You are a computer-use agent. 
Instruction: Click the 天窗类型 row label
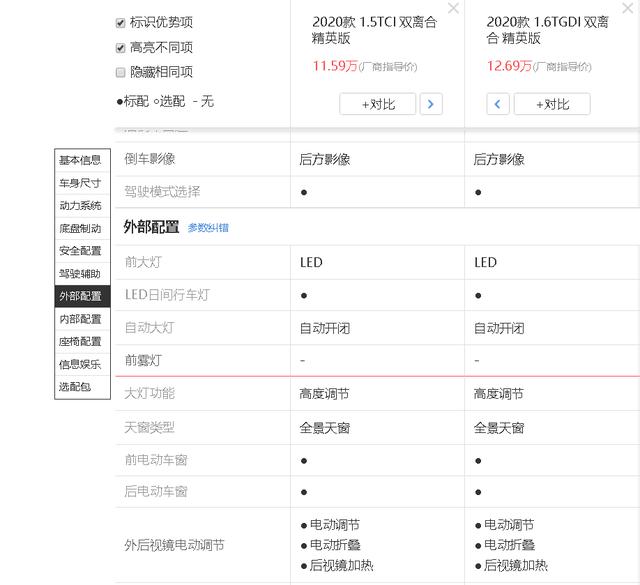150,428
